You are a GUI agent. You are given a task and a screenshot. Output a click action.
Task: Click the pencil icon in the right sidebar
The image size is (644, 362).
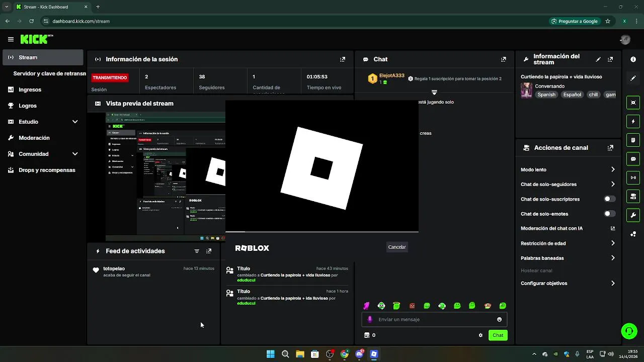tap(633, 78)
